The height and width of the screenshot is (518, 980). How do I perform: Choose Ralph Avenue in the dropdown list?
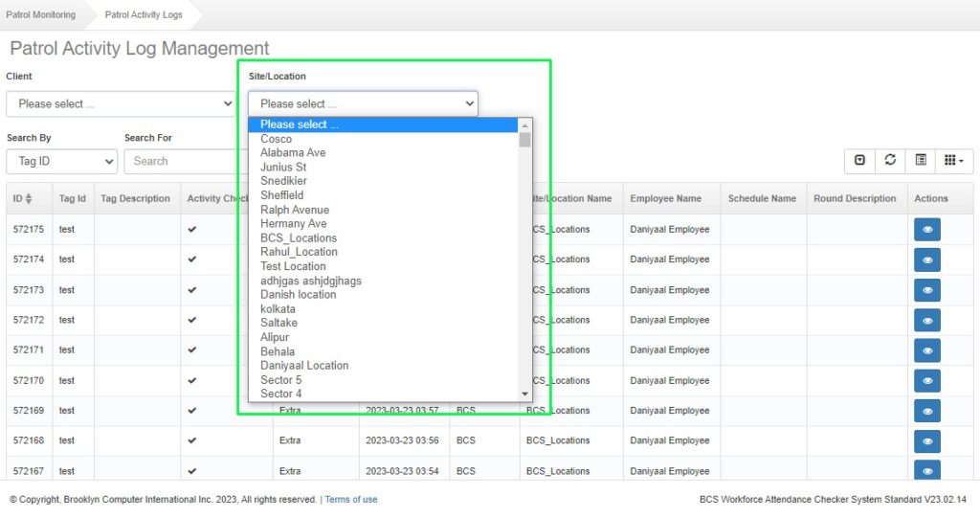(x=295, y=210)
